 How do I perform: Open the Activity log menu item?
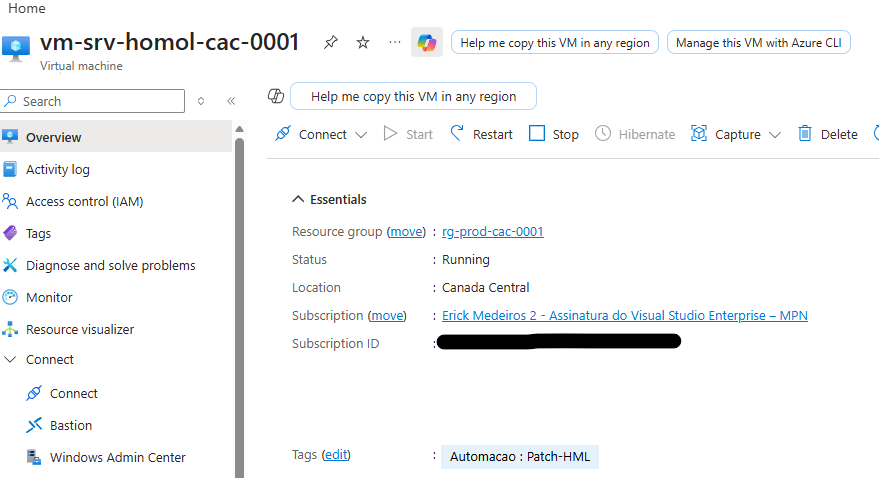coord(57,169)
